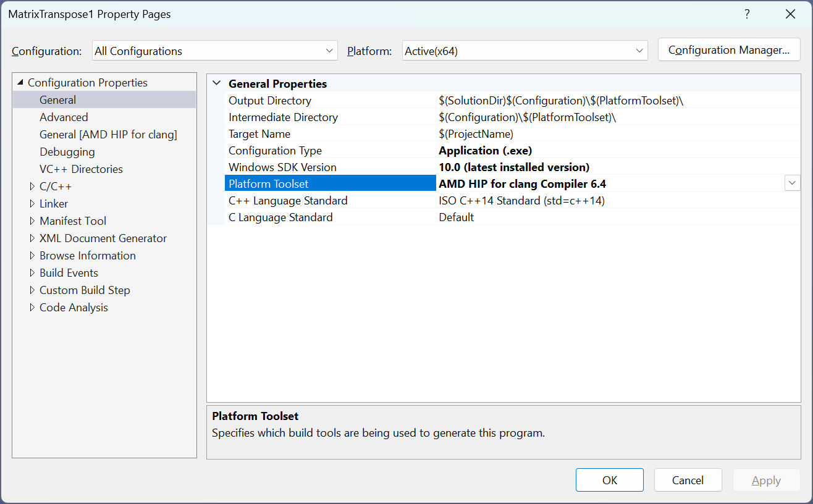Select General [AMD HIP for clang] page
Viewport: 813px width, 504px height.
tap(108, 135)
